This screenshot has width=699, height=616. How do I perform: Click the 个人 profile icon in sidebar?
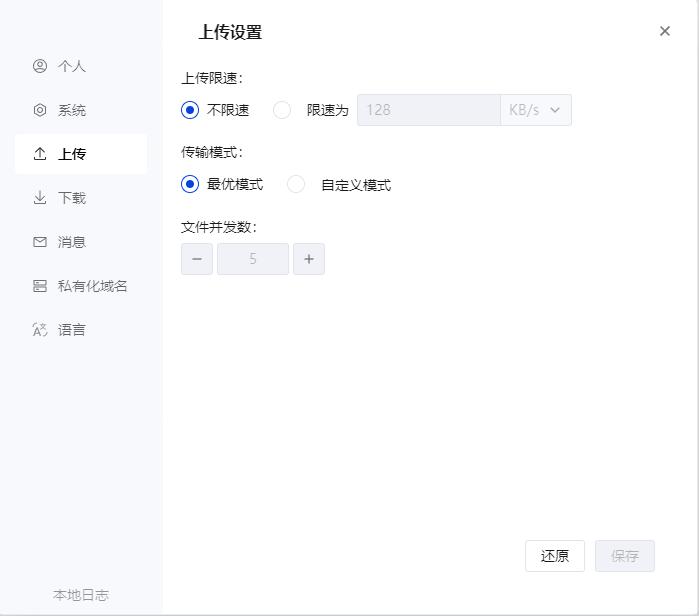(40, 66)
